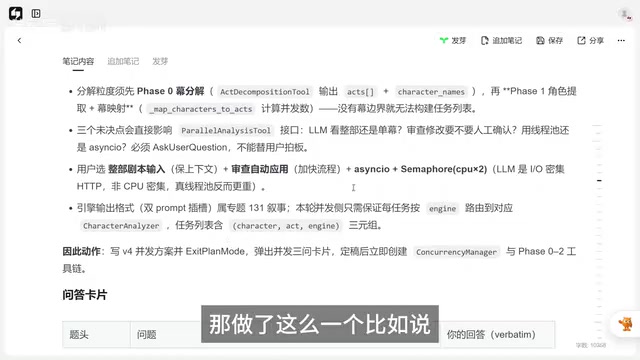The image size is (640, 360).
Task: Click the 发芽 sprout button
Action: pos(453,40)
